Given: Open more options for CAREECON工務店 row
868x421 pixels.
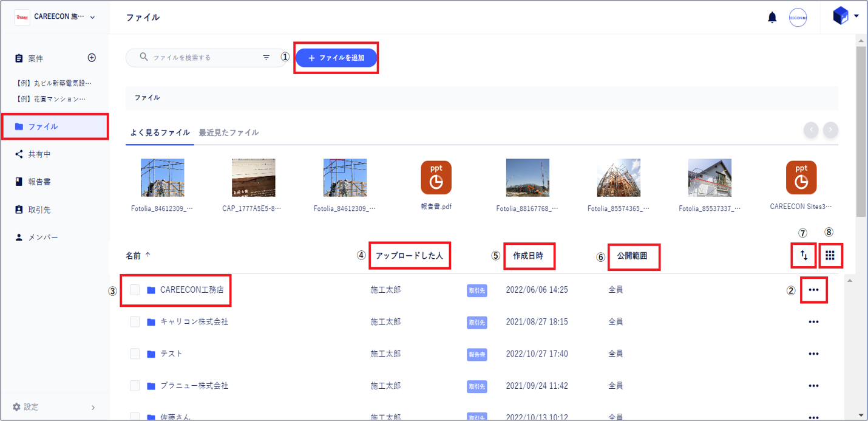Looking at the screenshot, I should click(x=813, y=290).
